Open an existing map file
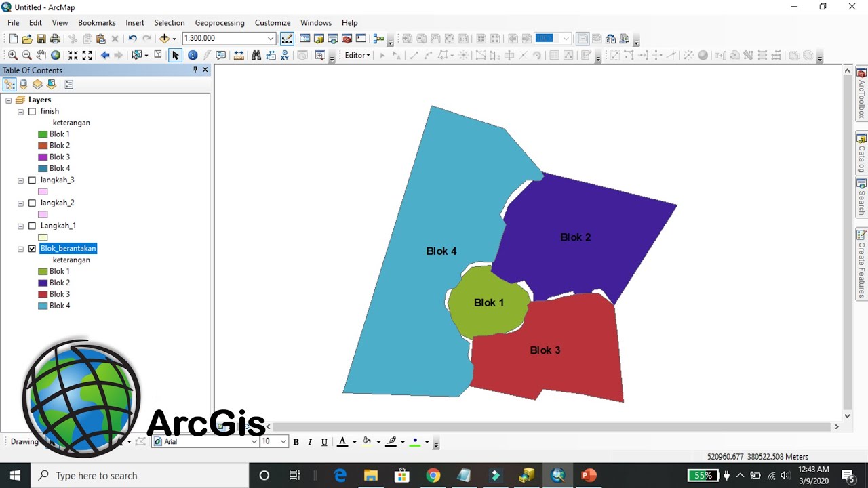This screenshot has width=868, height=488. (27, 39)
